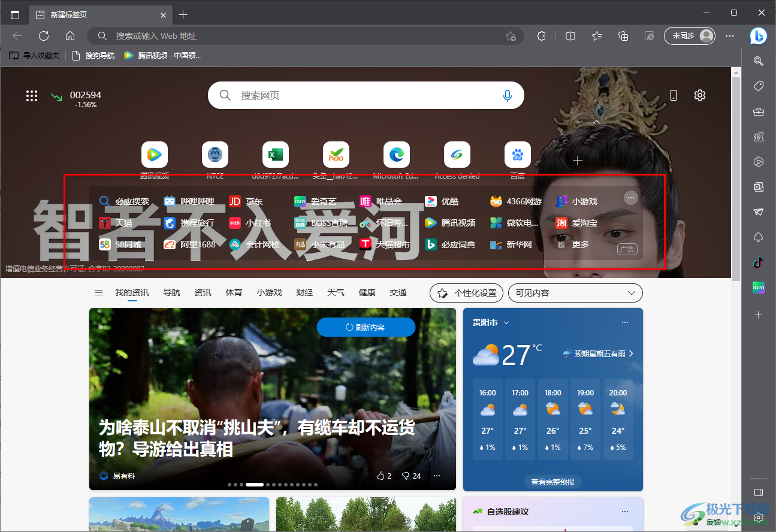Open the 哔哩哔哩 site link
776x532 pixels.
189,201
